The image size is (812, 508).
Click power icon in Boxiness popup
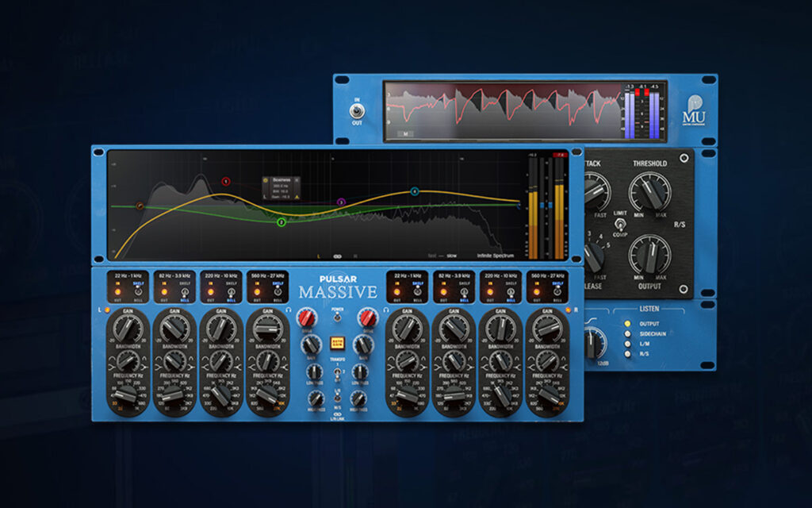pos(266,180)
